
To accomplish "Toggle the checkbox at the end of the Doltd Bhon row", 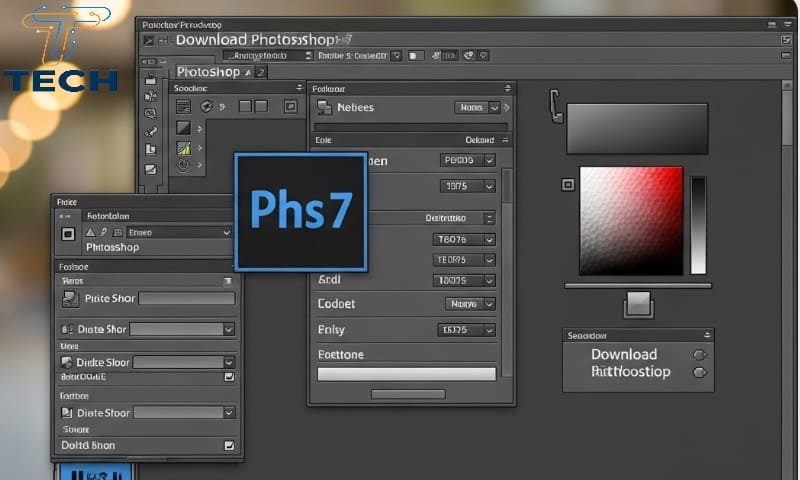I will [x=229, y=445].
